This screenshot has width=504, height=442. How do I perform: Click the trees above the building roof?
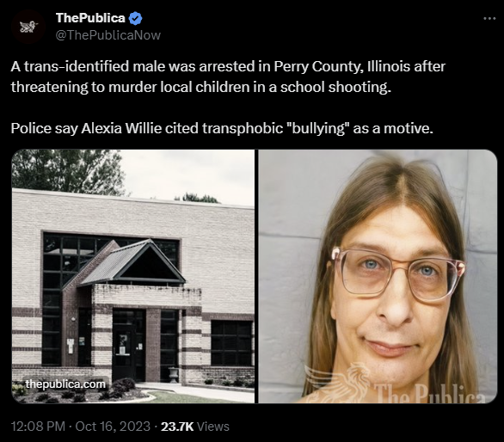pyautogui.click(x=68, y=171)
